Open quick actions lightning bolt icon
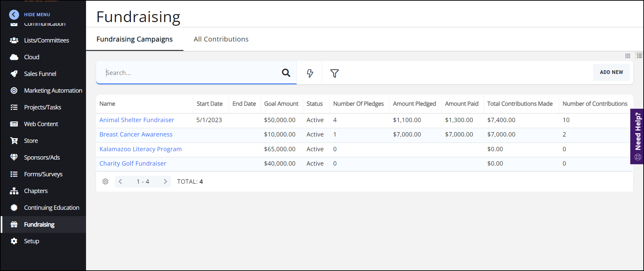Viewport: 644px width, 271px height. point(310,73)
